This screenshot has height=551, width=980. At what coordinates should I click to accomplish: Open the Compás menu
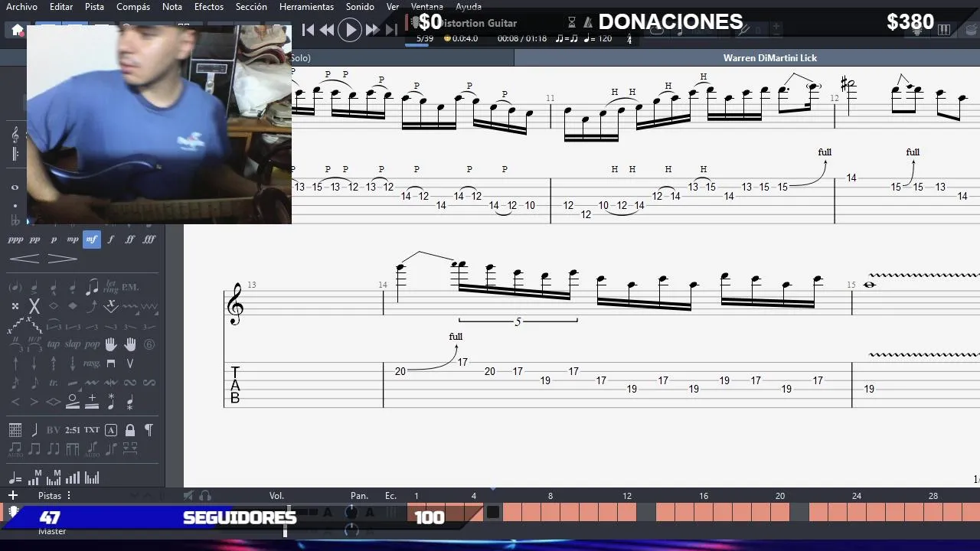click(133, 7)
